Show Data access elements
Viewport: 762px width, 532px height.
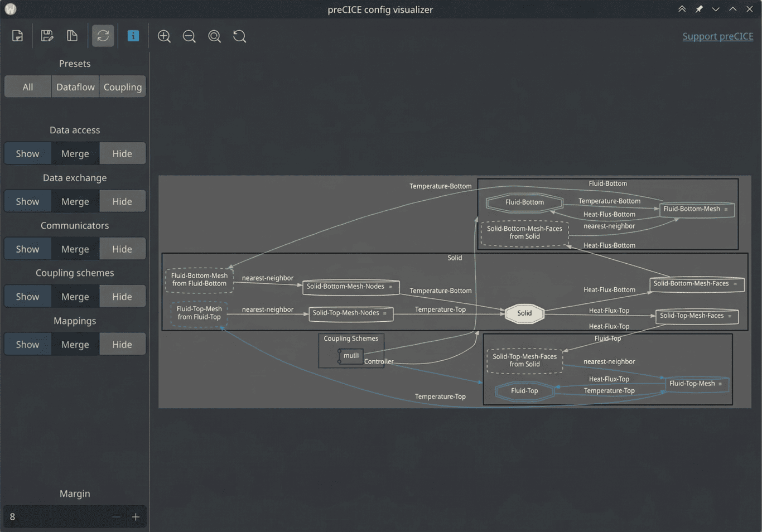click(x=27, y=153)
